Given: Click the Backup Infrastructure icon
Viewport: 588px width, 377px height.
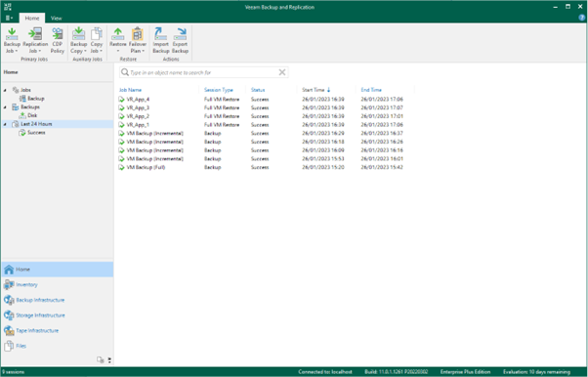Looking at the screenshot, I should click(x=9, y=300).
